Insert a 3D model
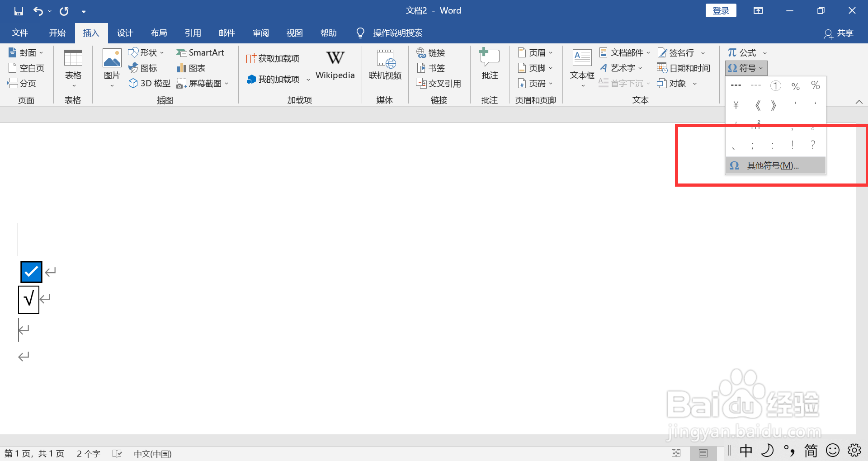Viewport: 868px width, 461px height. click(x=149, y=83)
